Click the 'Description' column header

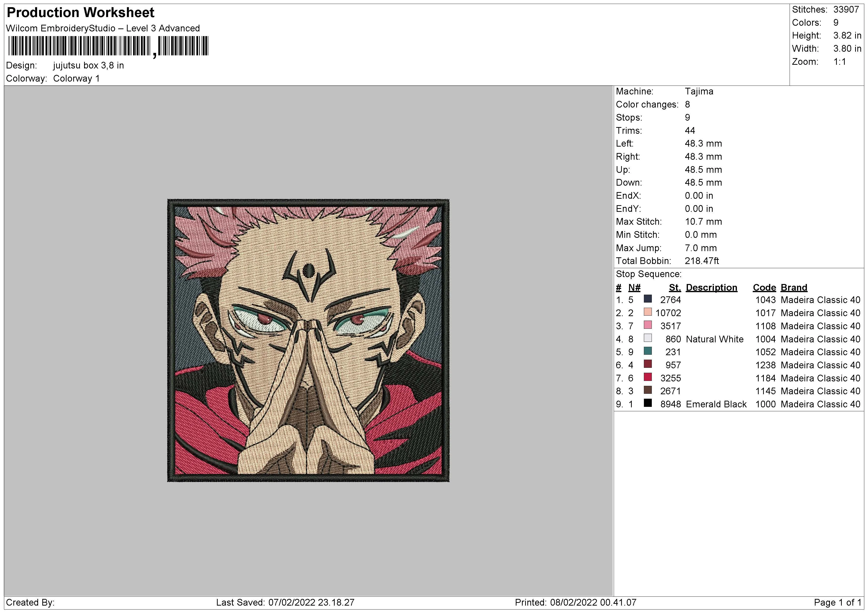point(711,288)
